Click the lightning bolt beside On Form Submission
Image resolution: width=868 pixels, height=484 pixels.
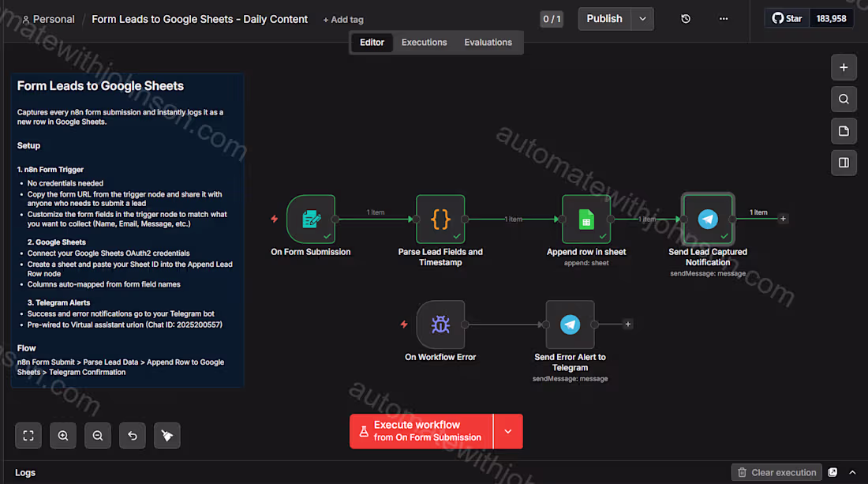[274, 219]
